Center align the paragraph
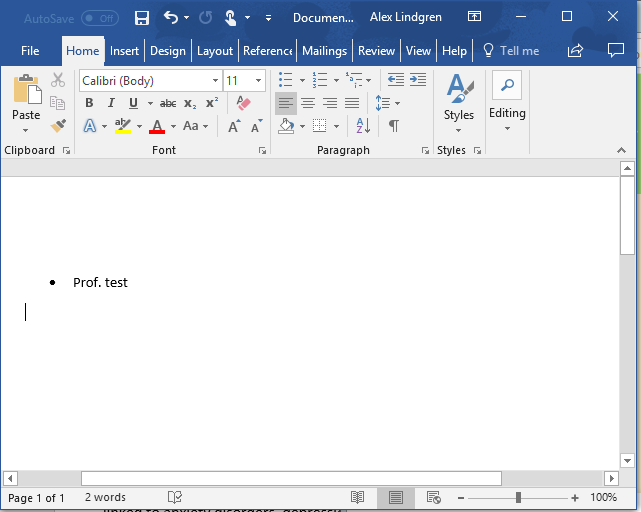This screenshot has width=641, height=512. point(308,103)
